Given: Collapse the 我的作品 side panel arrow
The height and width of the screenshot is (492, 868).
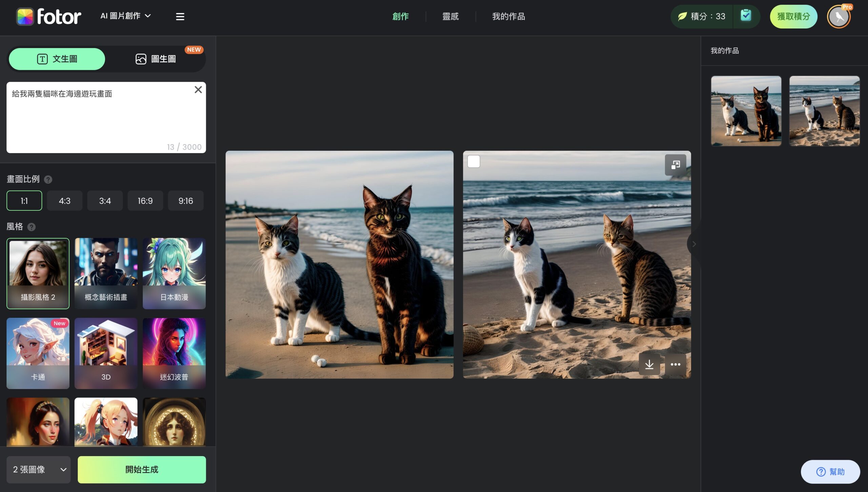Looking at the screenshot, I should coord(694,244).
